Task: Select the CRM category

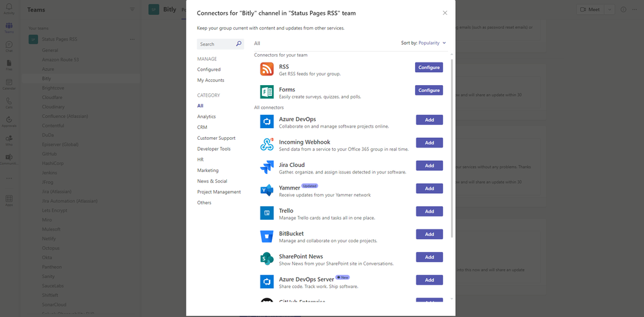Action: tap(202, 128)
